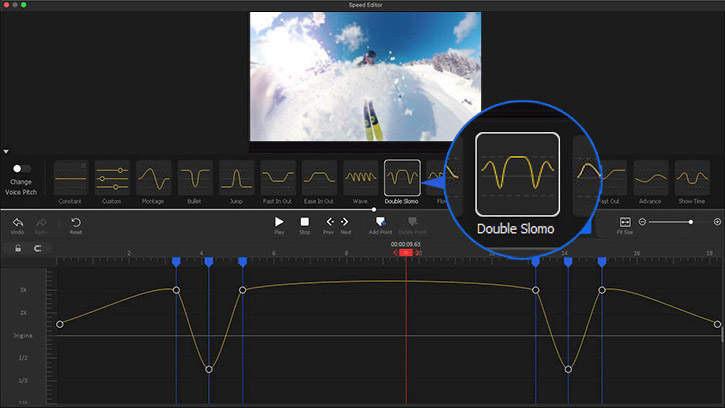Click the Redo arrow icon
The image size is (725, 408).
41,225
